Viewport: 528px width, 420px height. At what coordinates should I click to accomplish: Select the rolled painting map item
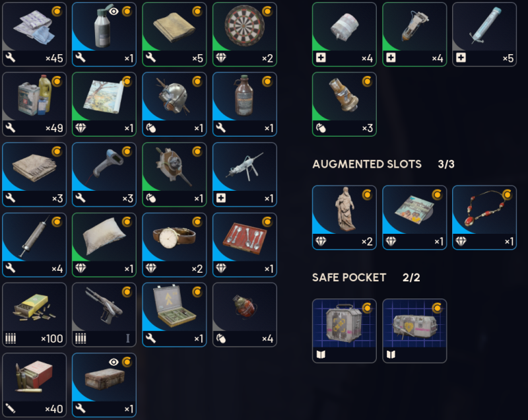(104, 104)
